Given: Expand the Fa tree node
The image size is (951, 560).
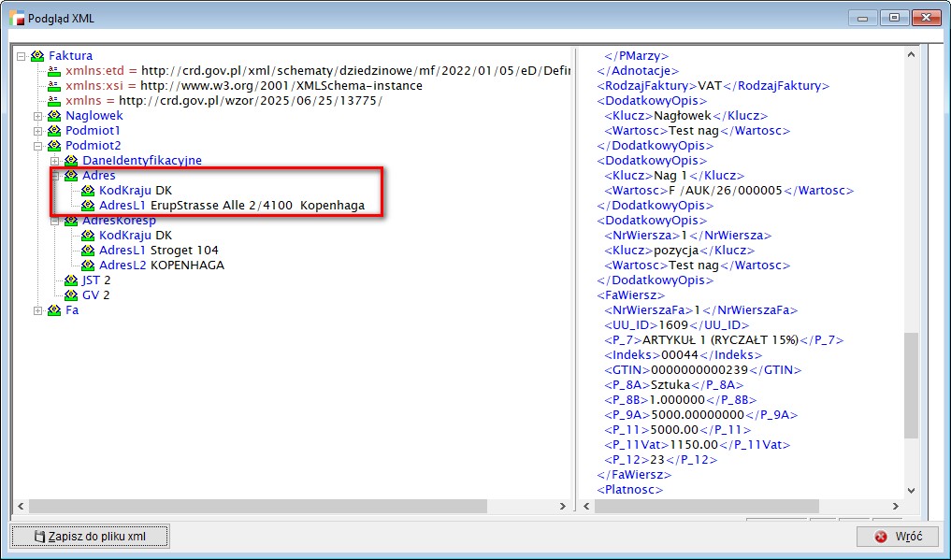Looking at the screenshot, I should [x=38, y=310].
